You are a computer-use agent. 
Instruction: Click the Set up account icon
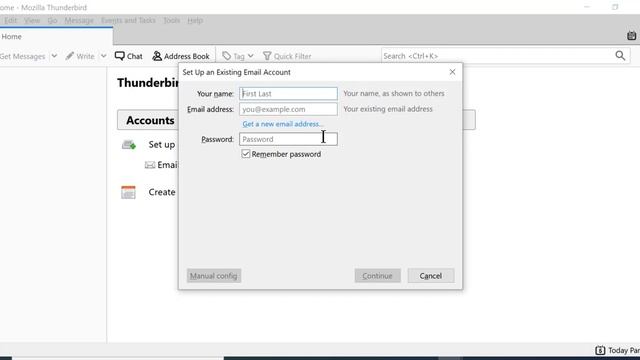tap(129, 144)
